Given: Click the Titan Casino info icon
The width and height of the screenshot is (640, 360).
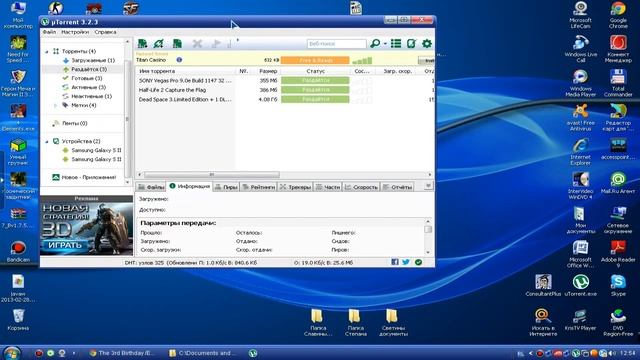Looking at the screenshot, I should 179,60.
